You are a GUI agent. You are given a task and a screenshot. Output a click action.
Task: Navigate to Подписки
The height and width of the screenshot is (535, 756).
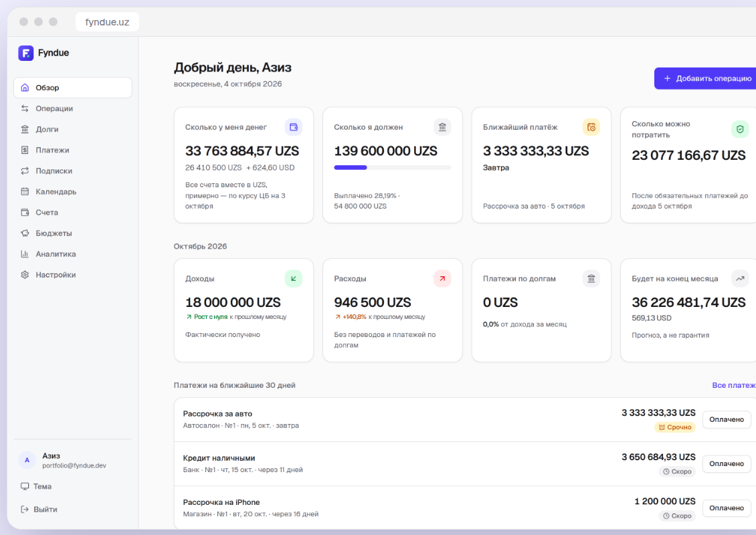(x=73, y=171)
